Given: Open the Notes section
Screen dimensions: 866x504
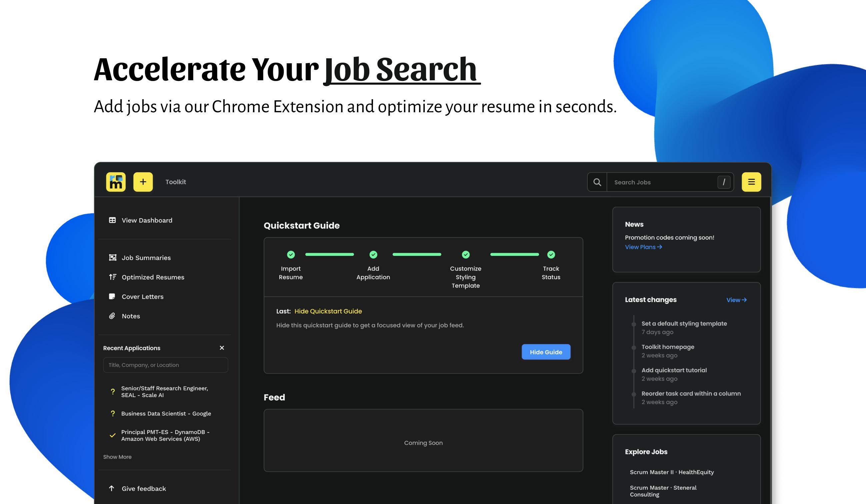Looking at the screenshot, I should point(131,316).
